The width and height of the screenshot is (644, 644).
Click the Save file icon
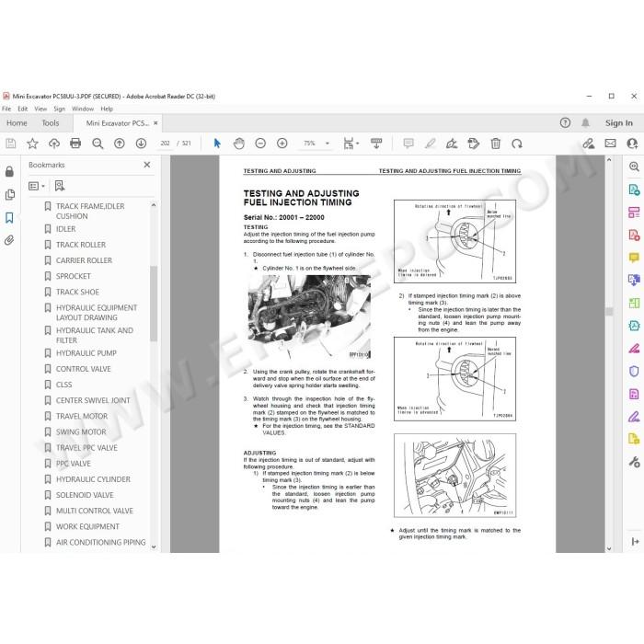[x=11, y=144]
